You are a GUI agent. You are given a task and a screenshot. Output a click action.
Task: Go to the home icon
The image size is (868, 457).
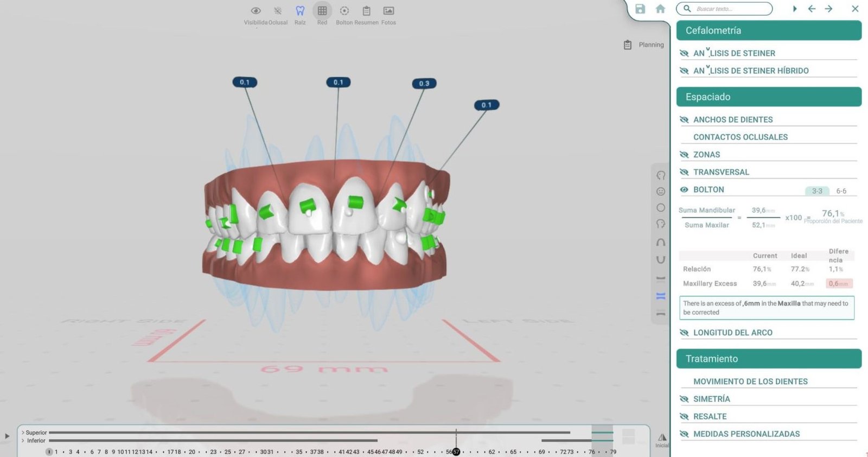coord(660,9)
